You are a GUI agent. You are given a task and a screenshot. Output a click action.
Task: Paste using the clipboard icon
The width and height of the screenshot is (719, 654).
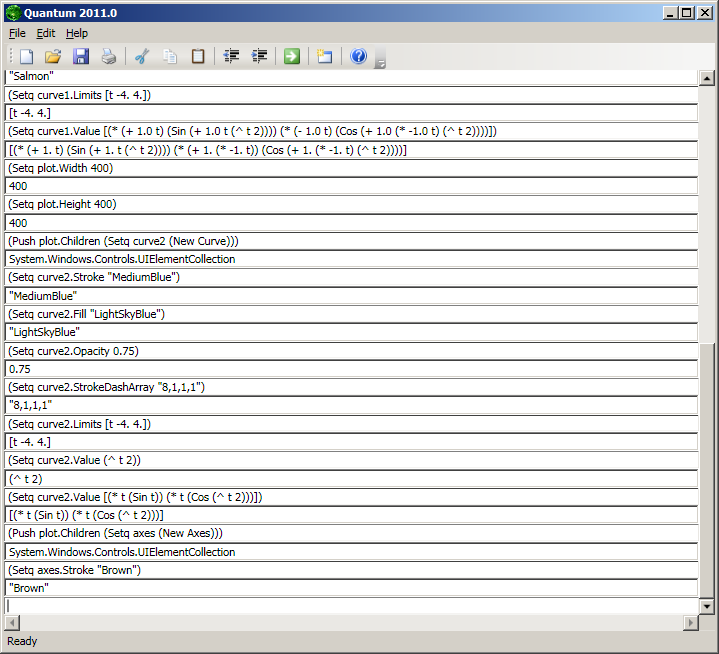coord(198,56)
